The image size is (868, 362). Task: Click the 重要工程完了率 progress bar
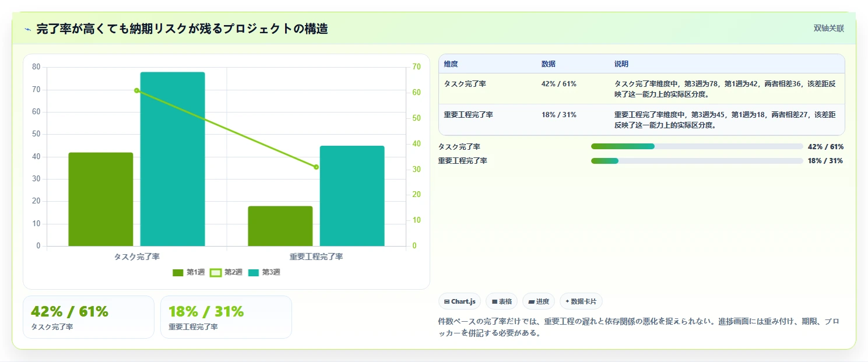pyautogui.click(x=697, y=160)
